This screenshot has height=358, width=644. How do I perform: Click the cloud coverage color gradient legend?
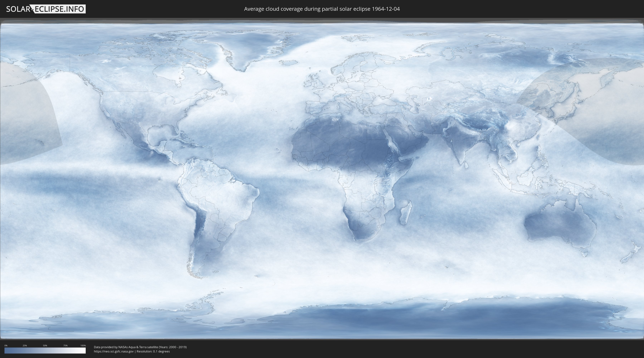coord(45,350)
